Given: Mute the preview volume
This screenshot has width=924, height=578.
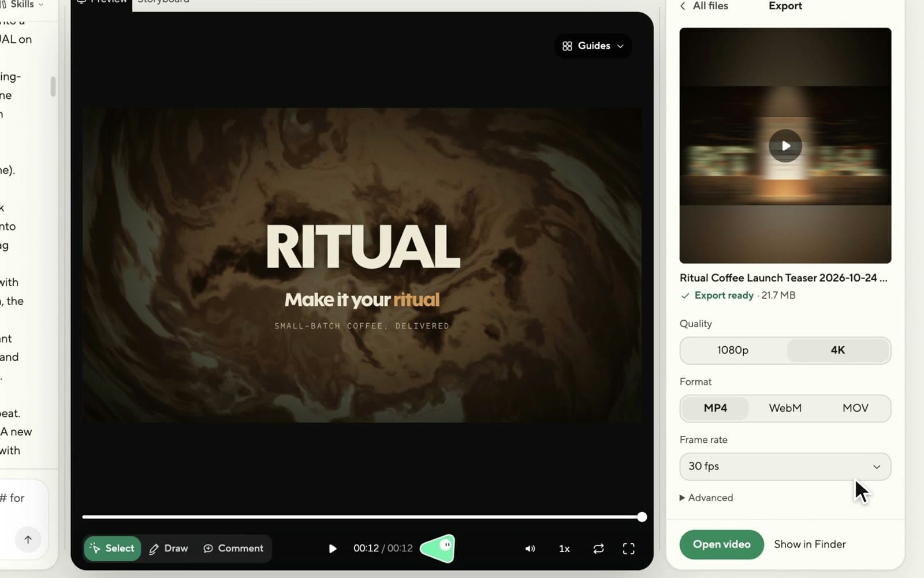Looking at the screenshot, I should [x=530, y=549].
